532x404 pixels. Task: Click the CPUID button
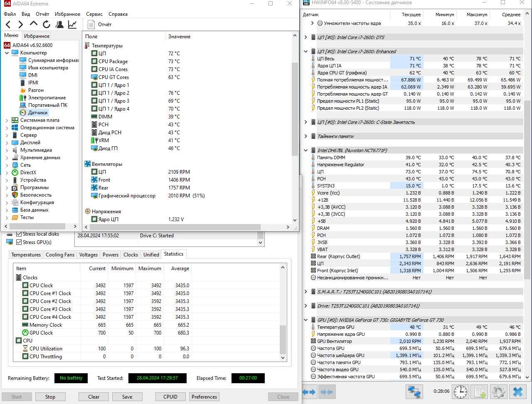[170, 397]
